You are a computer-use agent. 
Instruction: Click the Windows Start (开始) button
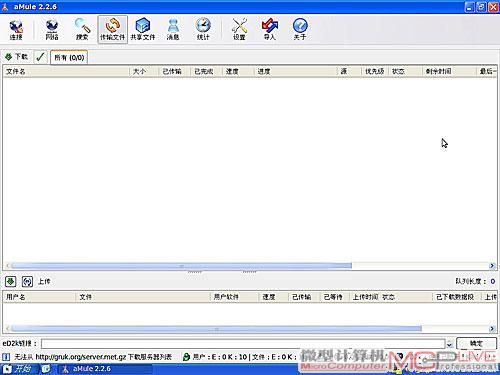pos(19,369)
